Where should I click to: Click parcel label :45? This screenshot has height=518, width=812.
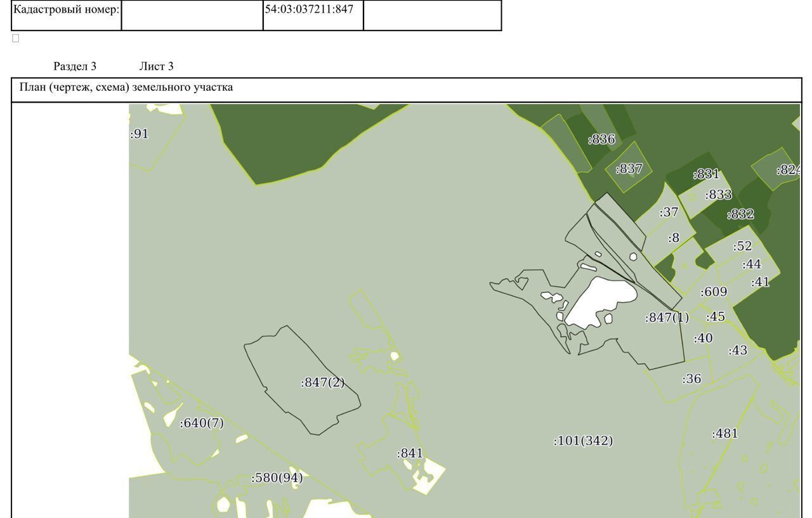pyautogui.click(x=716, y=317)
